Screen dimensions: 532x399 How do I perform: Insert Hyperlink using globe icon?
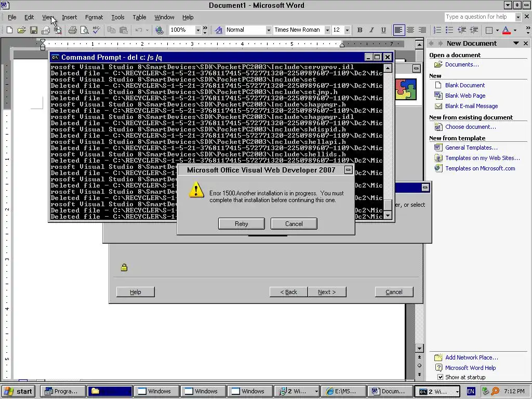pyautogui.click(x=159, y=30)
